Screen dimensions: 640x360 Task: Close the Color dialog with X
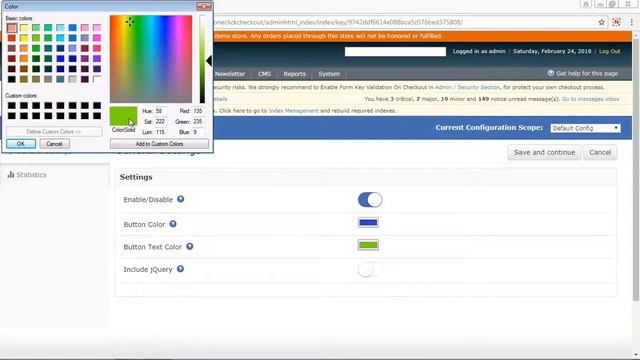(x=204, y=6)
